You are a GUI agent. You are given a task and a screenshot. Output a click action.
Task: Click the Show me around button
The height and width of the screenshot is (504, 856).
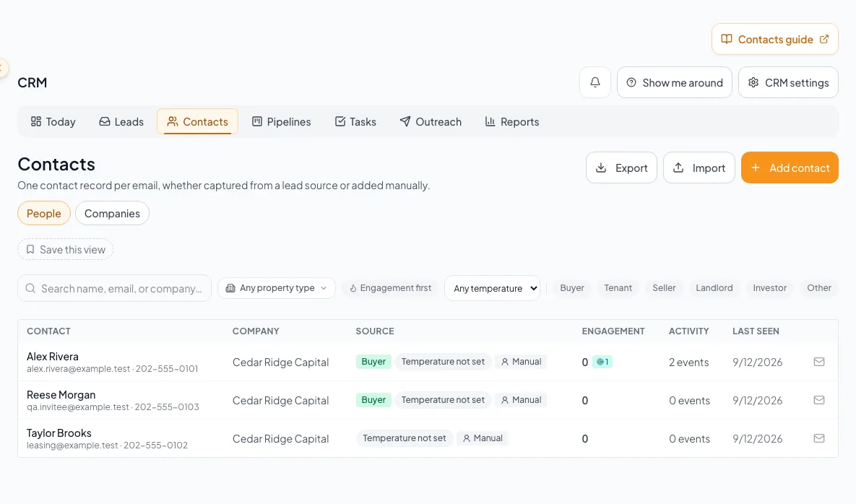tap(674, 82)
